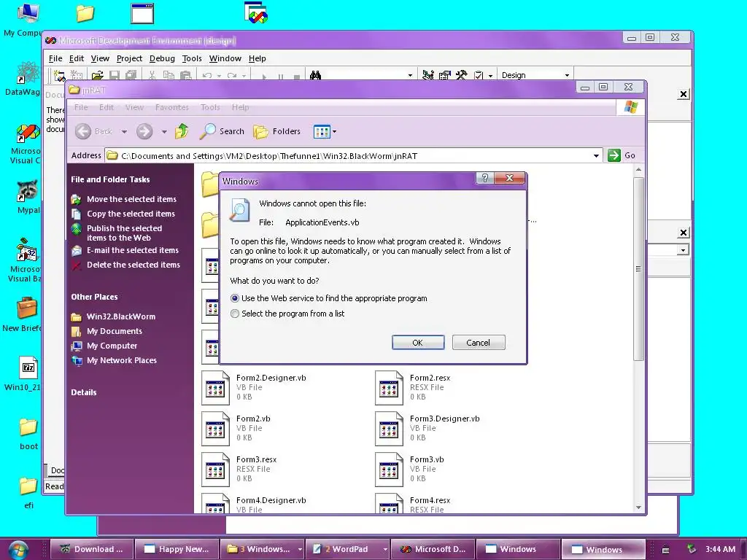
Task: Click the efi folder on desktop
Action: (x=28, y=486)
